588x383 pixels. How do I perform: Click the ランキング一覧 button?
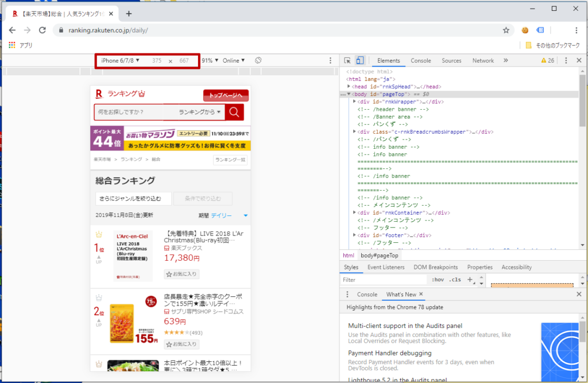click(230, 160)
